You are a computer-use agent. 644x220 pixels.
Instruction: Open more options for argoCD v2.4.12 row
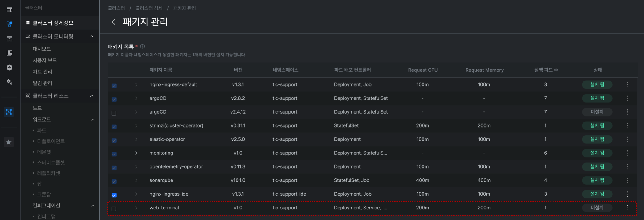click(627, 112)
